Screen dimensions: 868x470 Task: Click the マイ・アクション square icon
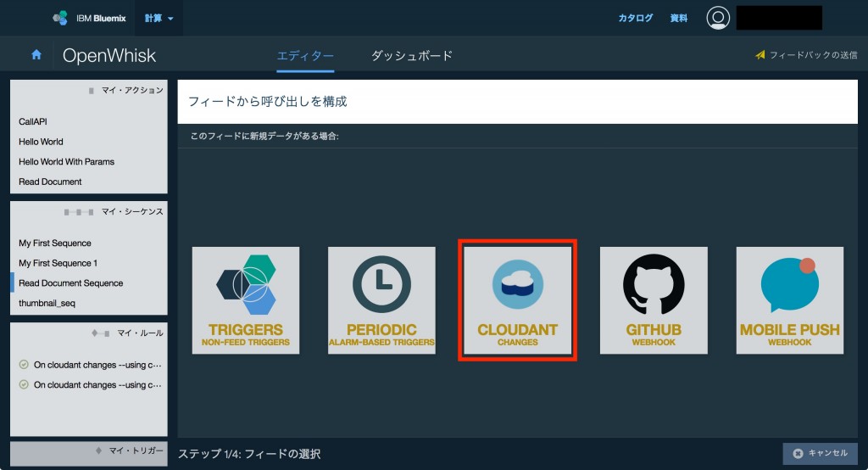(x=92, y=90)
